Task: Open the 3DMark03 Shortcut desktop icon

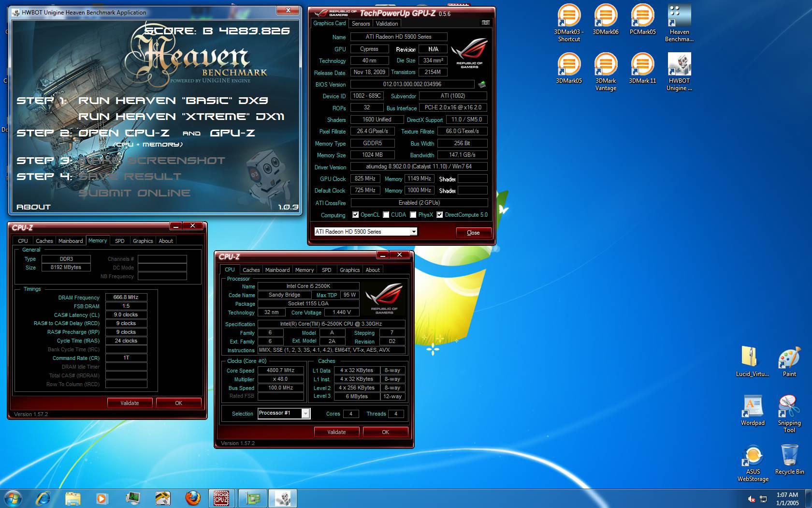Action: pyautogui.click(x=569, y=23)
